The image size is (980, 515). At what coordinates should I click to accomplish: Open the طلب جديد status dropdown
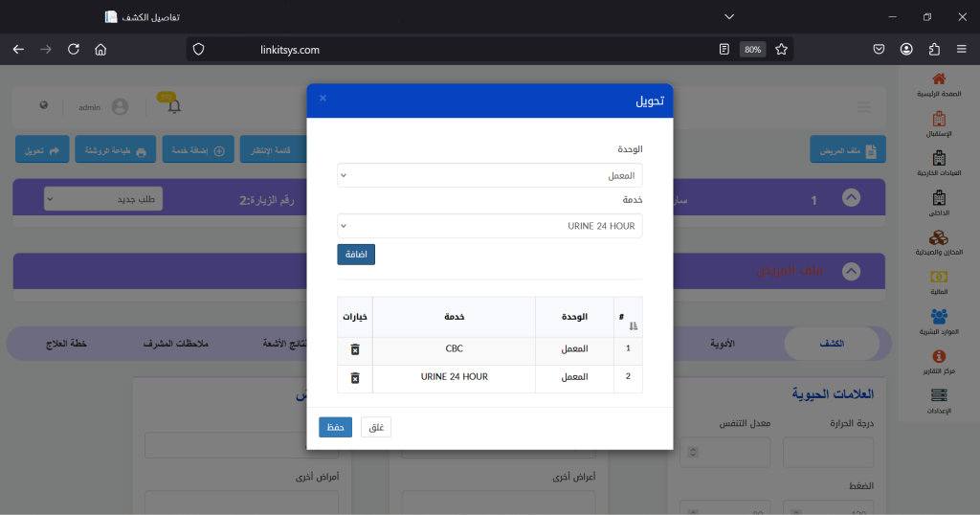click(x=103, y=198)
